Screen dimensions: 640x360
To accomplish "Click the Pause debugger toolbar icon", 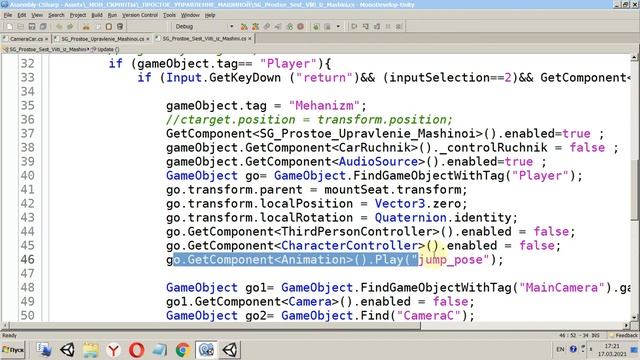I will pyautogui.click(x=388, y=27).
